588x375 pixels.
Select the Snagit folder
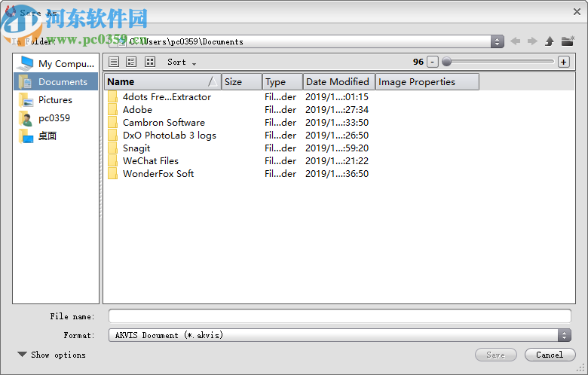coord(136,148)
